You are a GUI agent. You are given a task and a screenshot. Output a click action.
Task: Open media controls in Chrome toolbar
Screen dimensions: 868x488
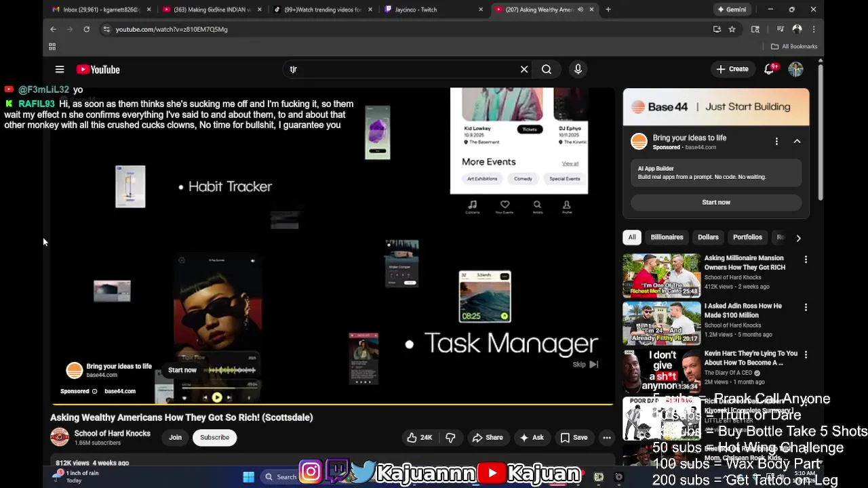coord(780,29)
